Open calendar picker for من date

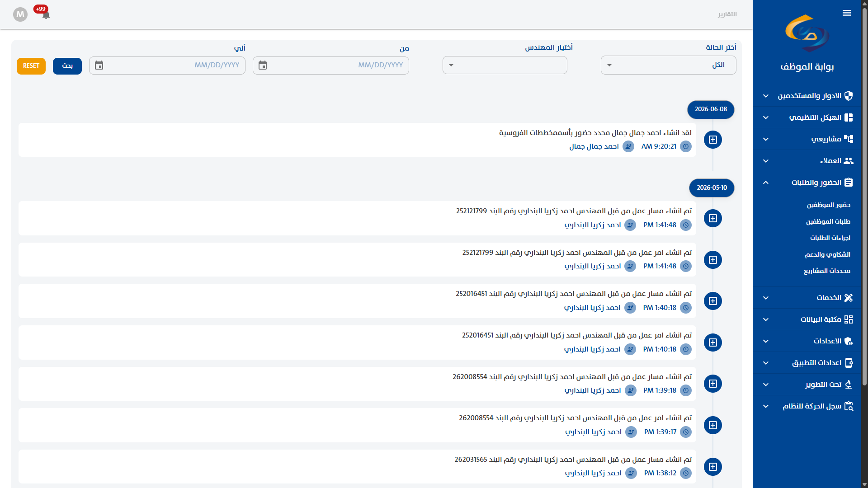tap(263, 66)
